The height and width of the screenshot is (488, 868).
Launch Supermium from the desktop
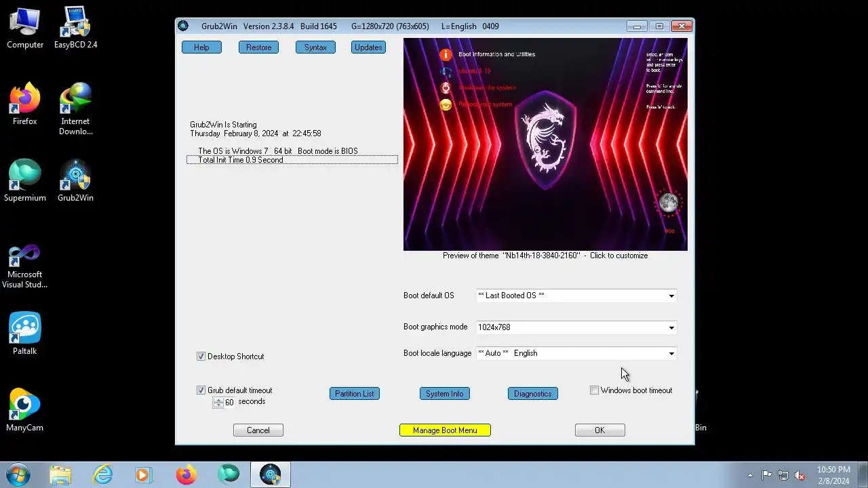(x=25, y=181)
